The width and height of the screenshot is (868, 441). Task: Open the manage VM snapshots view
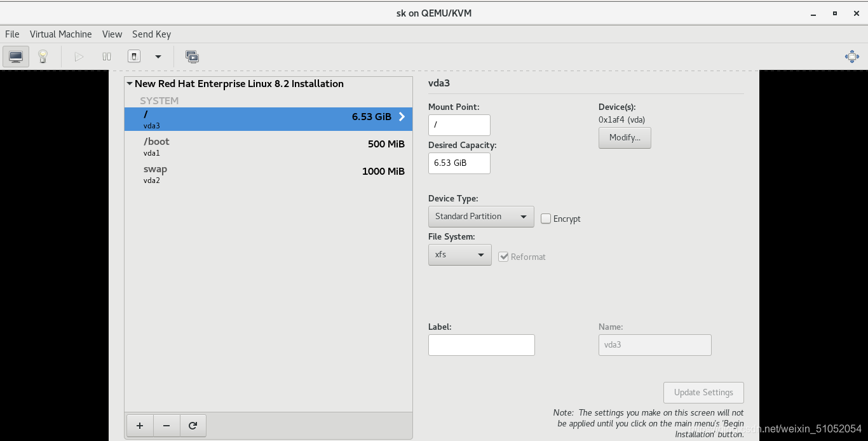pos(192,57)
